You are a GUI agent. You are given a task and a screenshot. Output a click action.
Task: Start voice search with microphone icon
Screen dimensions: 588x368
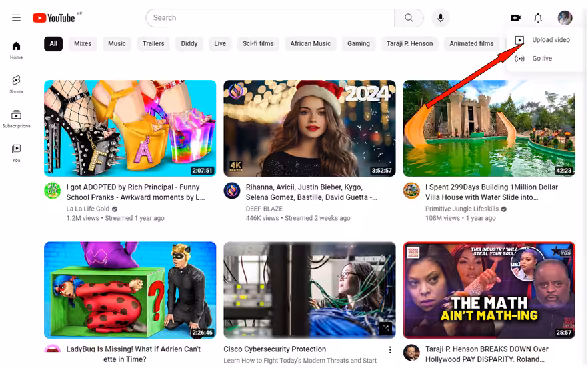pyautogui.click(x=440, y=17)
